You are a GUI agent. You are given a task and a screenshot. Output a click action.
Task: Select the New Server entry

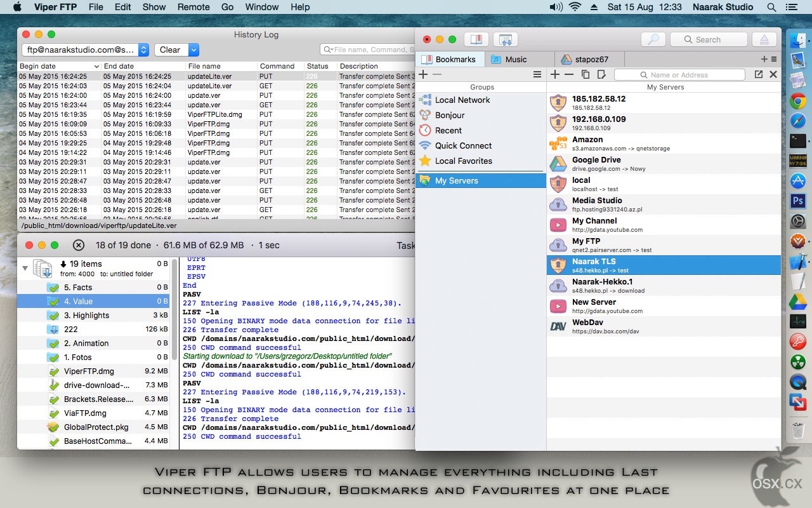(664, 306)
